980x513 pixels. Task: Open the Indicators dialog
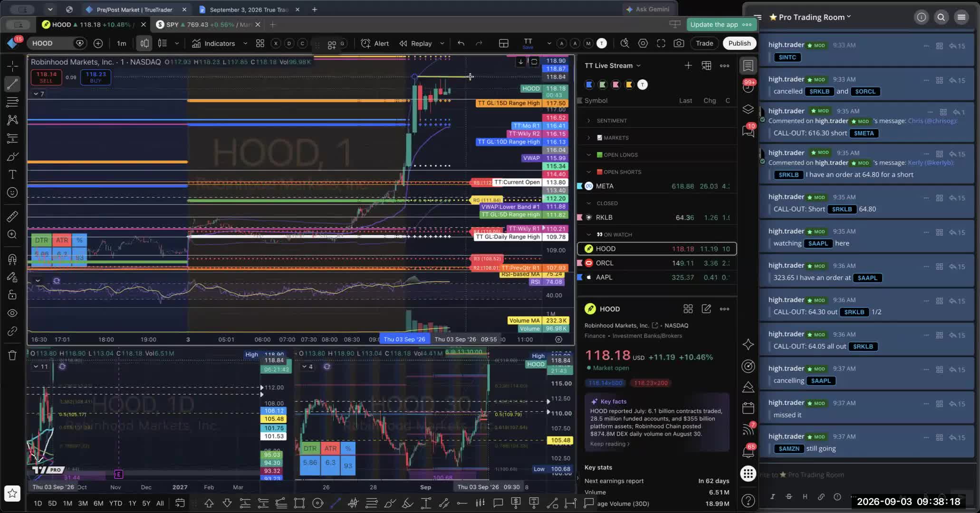pos(214,43)
